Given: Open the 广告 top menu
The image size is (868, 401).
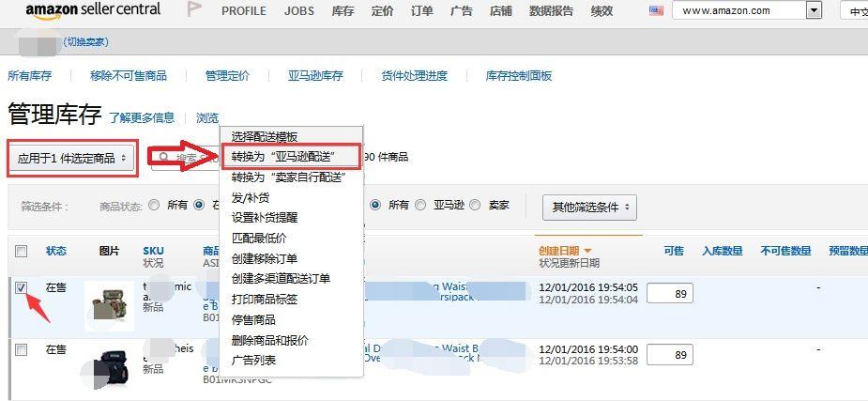Looking at the screenshot, I should pyautogui.click(x=461, y=10).
